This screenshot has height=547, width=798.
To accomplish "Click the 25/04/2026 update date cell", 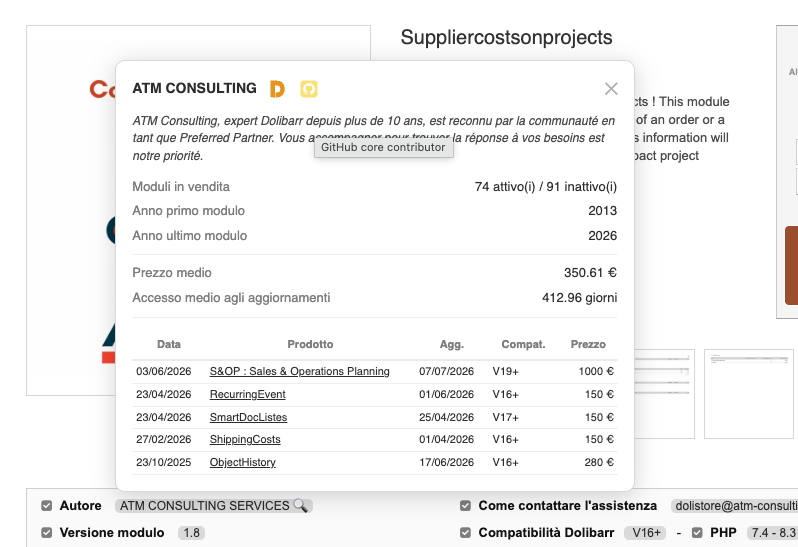I will (x=446, y=417).
